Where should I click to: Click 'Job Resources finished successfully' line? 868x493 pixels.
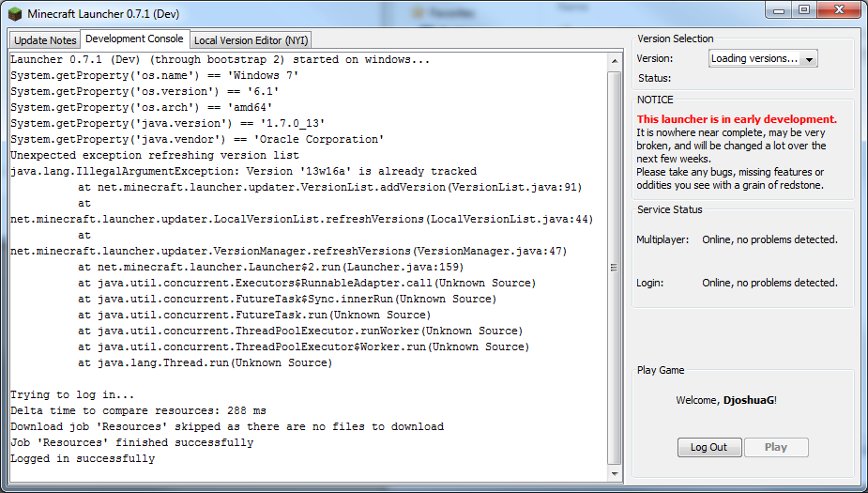click(x=131, y=442)
